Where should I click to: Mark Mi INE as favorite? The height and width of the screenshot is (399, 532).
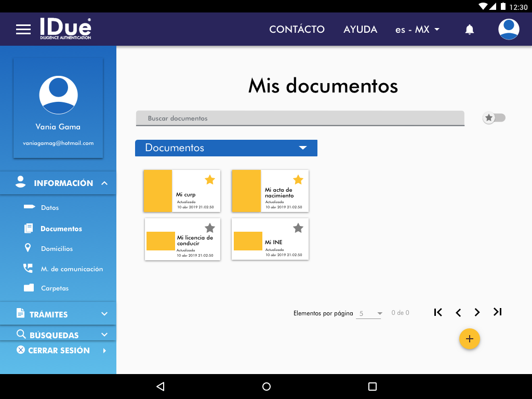[x=298, y=228]
